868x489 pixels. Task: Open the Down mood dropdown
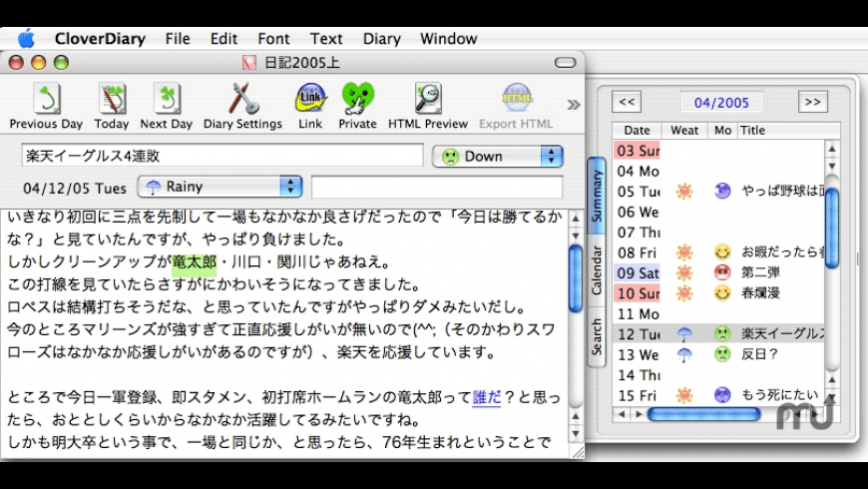pos(498,156)
